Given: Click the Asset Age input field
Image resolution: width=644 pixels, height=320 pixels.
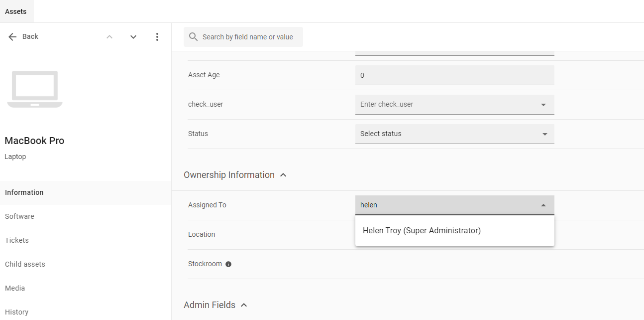Looking at the screenshot, I should [454, 75].
